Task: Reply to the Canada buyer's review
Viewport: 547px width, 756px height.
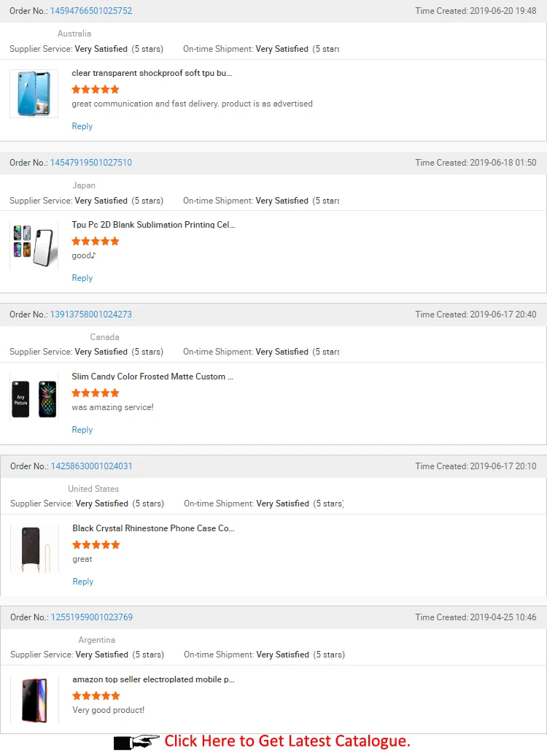Action: tap(82, 430)
